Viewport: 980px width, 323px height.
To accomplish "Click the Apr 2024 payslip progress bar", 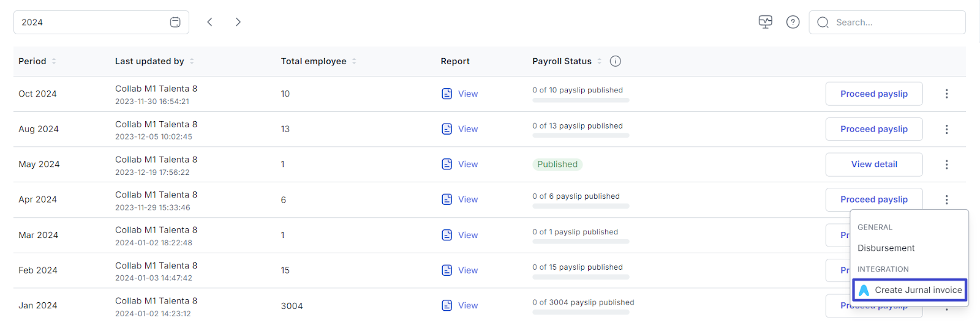I will click(581, 206).
